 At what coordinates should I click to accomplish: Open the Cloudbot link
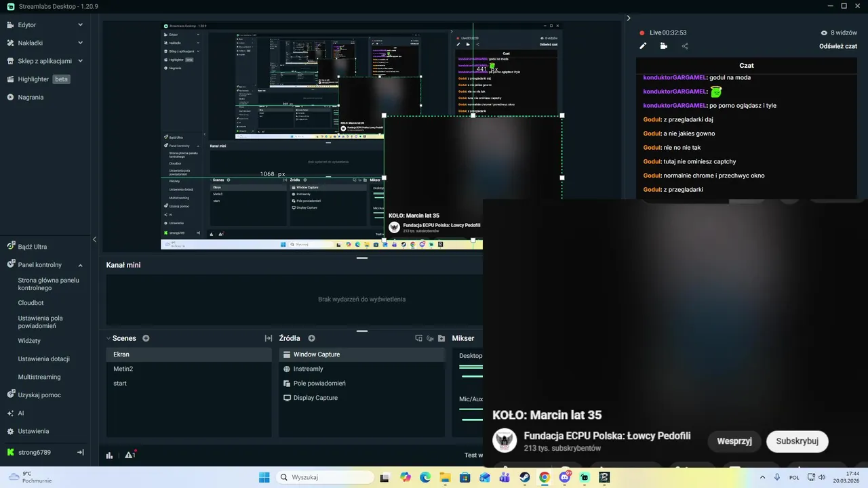(31, 303)
